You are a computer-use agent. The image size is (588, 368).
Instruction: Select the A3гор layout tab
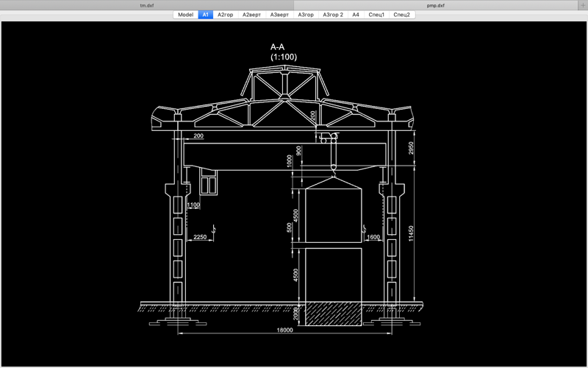[306, 15]
